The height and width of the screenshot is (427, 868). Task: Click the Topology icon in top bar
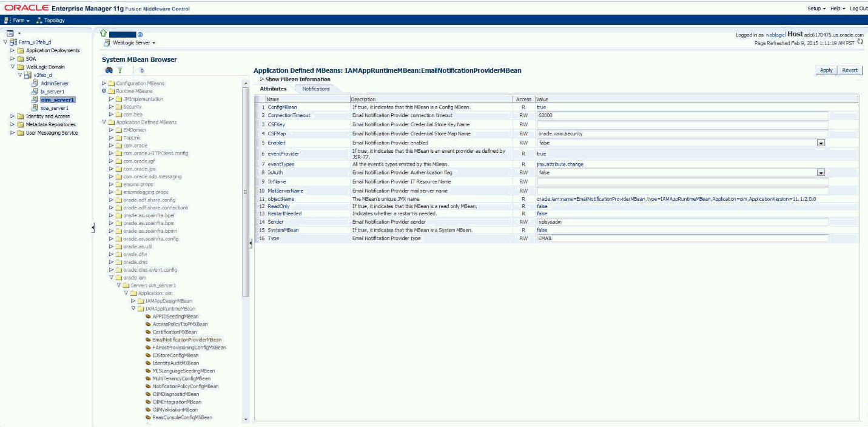(39, 20)
